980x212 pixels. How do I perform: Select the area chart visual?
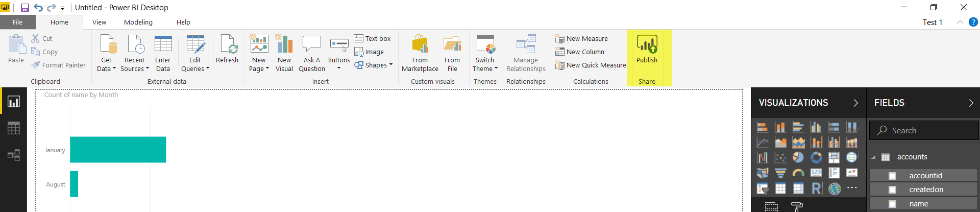point(780,143)
